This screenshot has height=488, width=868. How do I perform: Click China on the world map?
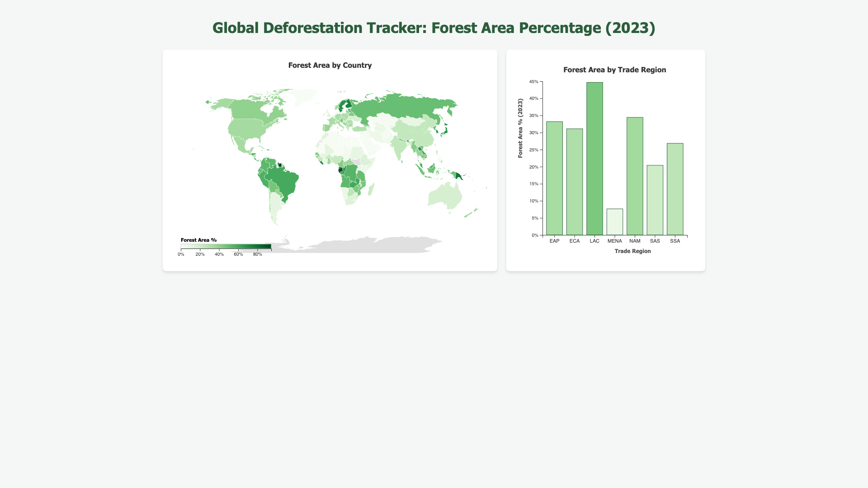click(414, 133)
